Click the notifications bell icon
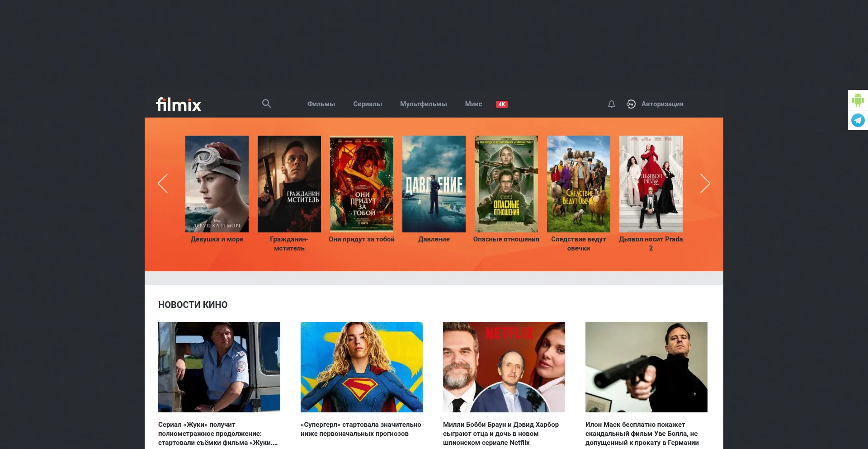Screen dimensions: 868x449 point(611,104)
